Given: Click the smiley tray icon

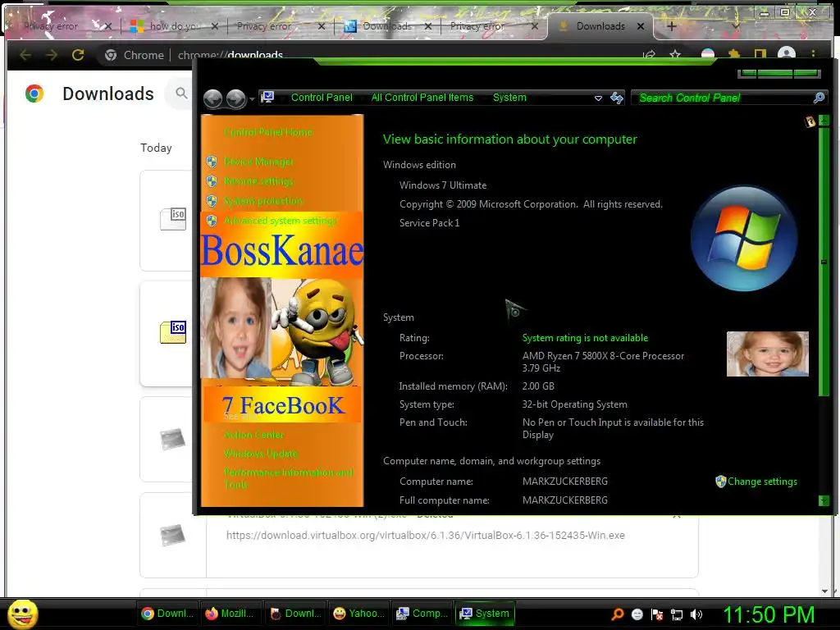Looking at the screenshot, I should coord(637,614).
